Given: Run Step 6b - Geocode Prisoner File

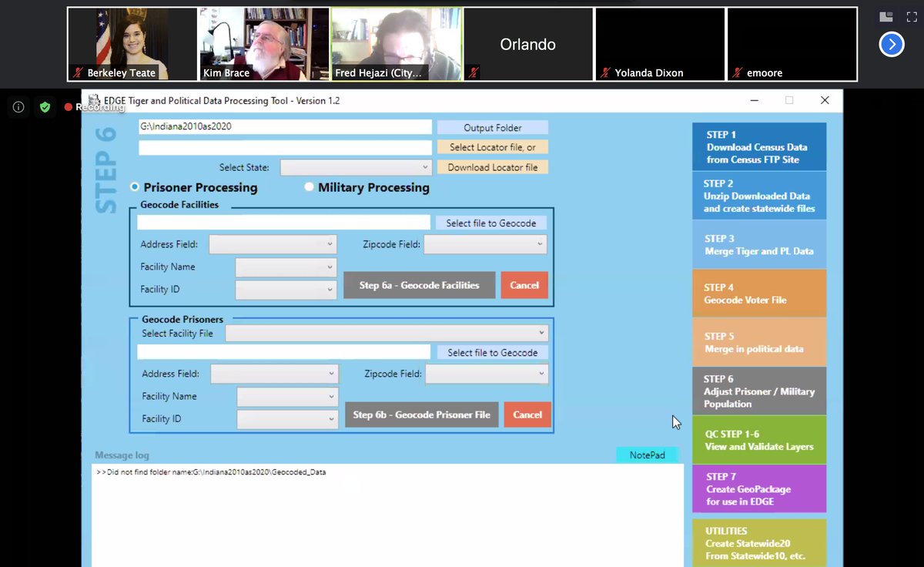Looking at the screenshot, I should [x=421, y=414].
